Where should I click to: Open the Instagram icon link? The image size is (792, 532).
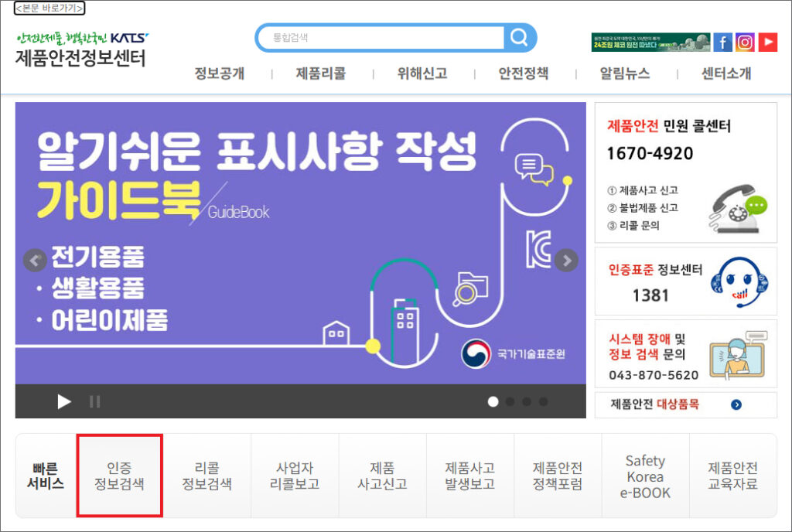(745, 43)
